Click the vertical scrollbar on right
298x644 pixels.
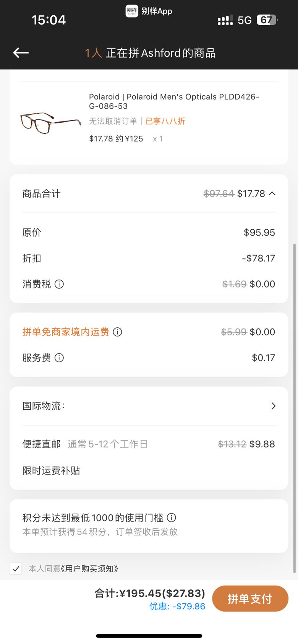pyautogui.click(x=294, y=408)
